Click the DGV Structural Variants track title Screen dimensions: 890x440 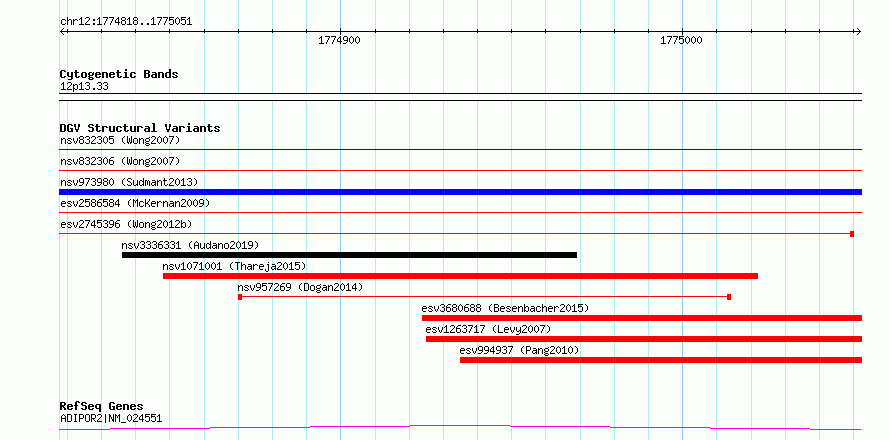pyautogui.click(x=140, y=128)
